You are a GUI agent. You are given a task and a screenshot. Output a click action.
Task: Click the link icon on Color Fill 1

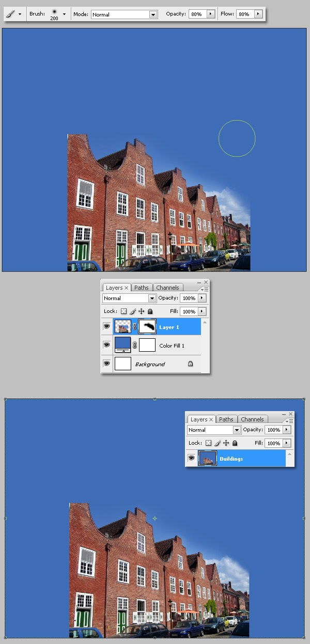135,345
